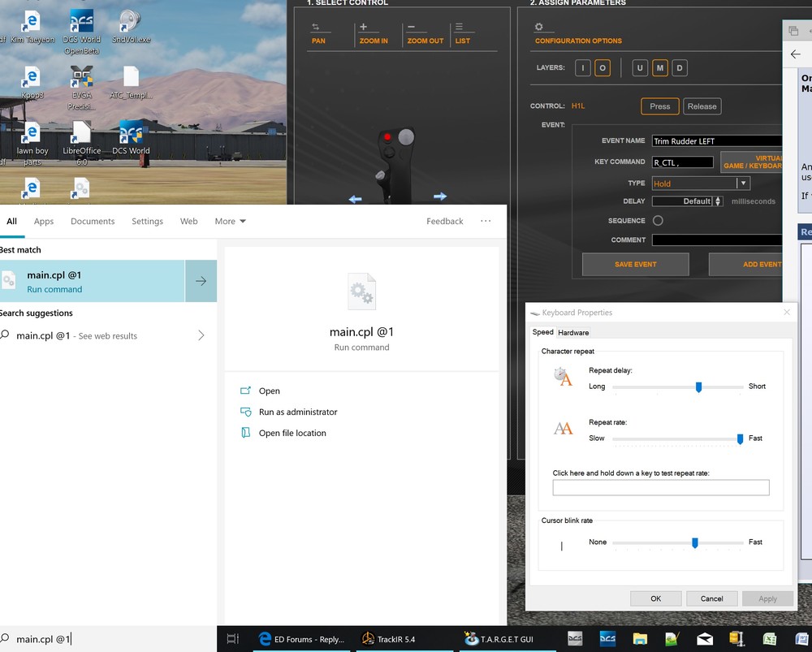
Task: Open SndVol.exe desktop shortcut
Action: (x=131, y=27)
